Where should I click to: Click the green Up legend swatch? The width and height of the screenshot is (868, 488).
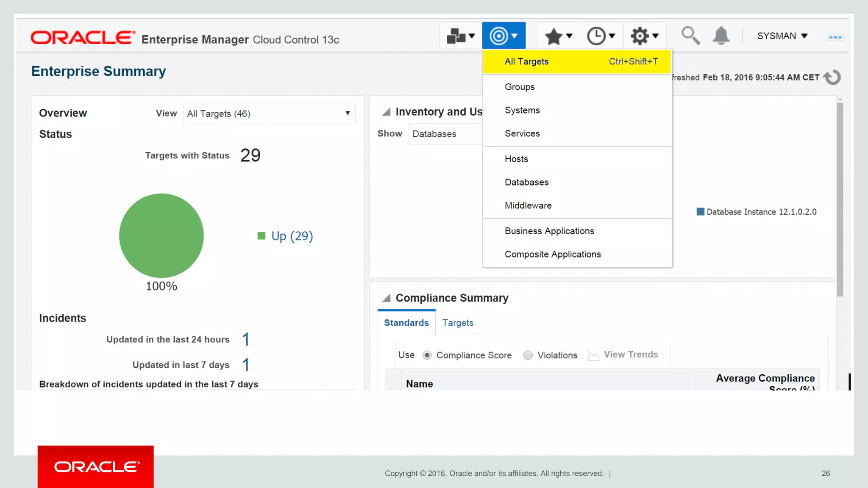tap(261, 236)
